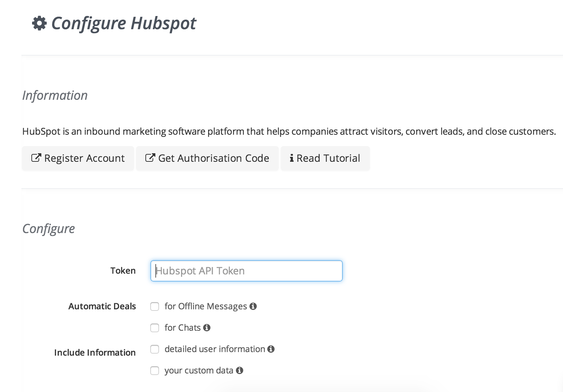This screenshot has width=563, height=392.
Task: Open the Register Account link button
Action: [78, 158]
